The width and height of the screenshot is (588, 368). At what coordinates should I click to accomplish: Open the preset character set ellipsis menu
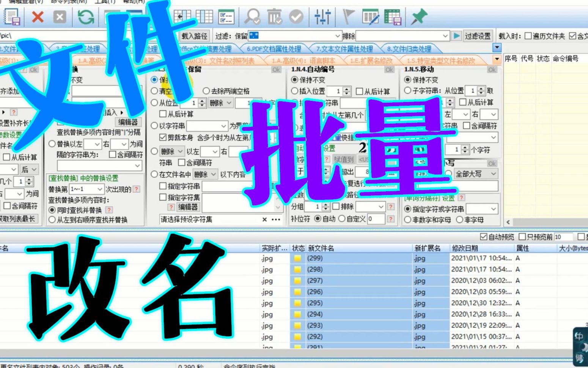[276, 220]
